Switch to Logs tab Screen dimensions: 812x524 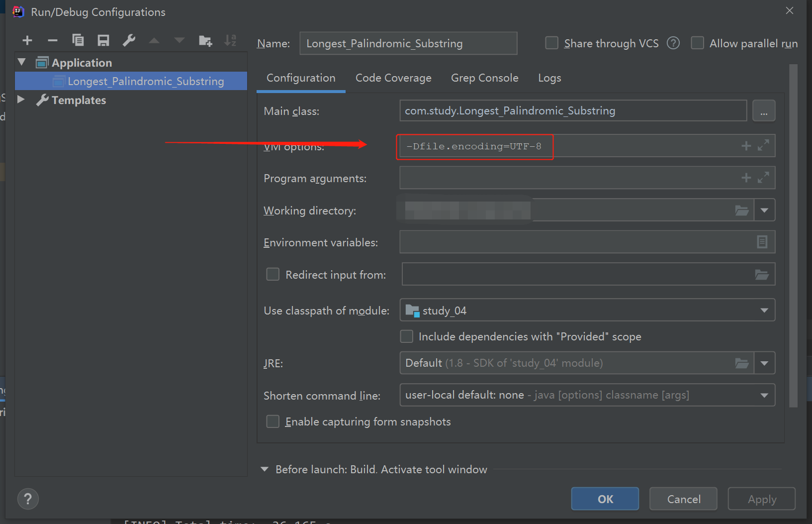(x=549, y=78)
